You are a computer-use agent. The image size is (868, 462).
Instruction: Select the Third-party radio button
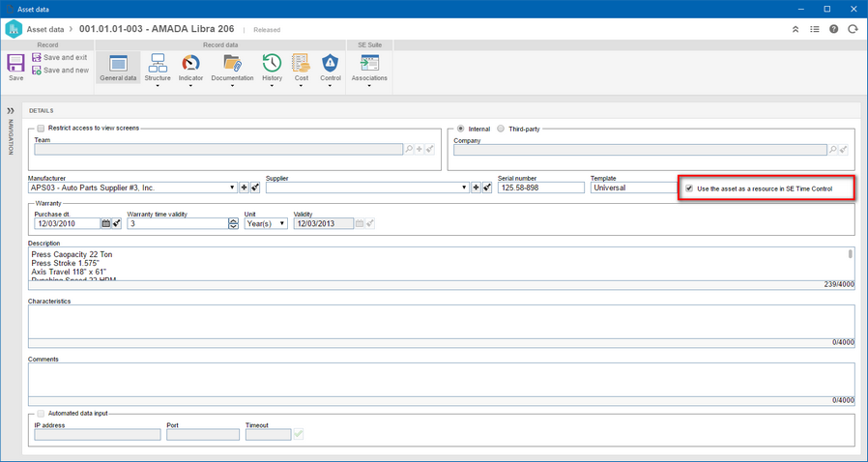(x=501, y=129)
